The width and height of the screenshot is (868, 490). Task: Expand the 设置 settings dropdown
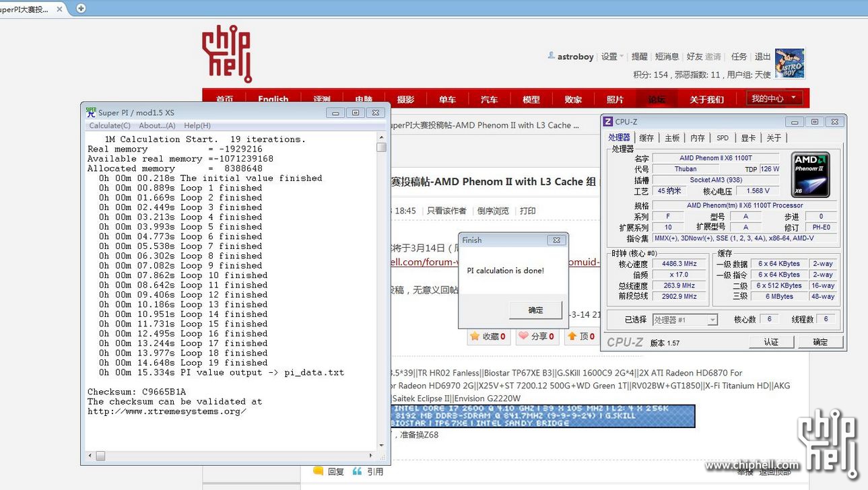pos(612,57)
